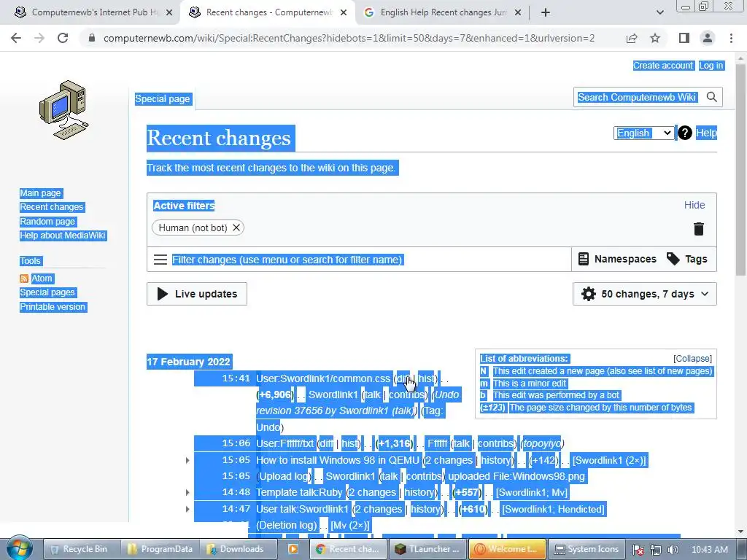Click the trash icon to clear active filters
Viewport: 747px width, 560px height.
698,228
